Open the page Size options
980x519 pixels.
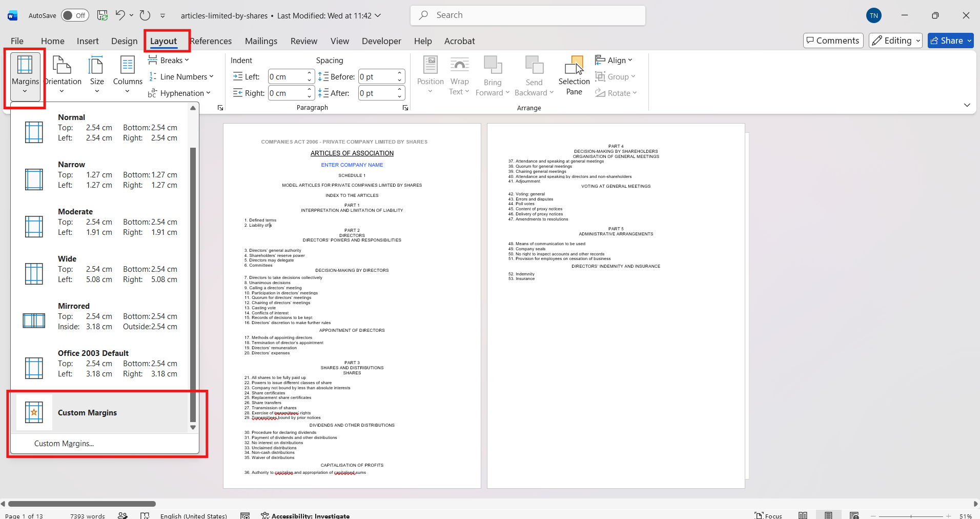point(97,76)
